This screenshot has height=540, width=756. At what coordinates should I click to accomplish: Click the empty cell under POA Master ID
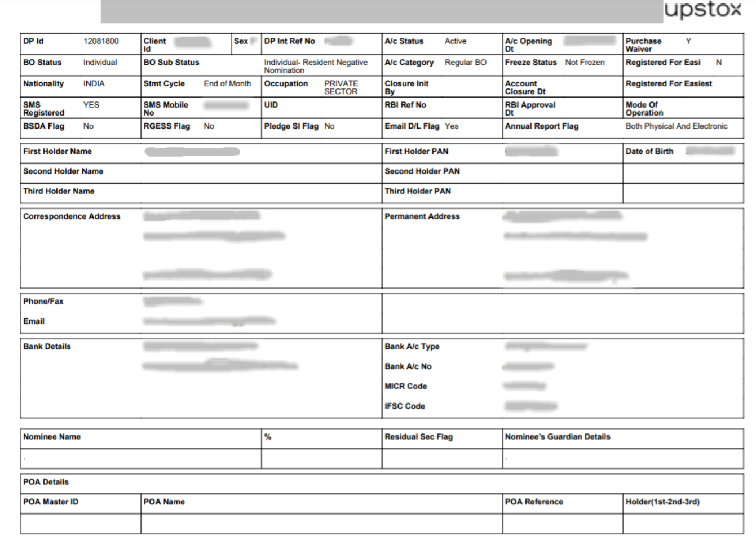point(81,524)
